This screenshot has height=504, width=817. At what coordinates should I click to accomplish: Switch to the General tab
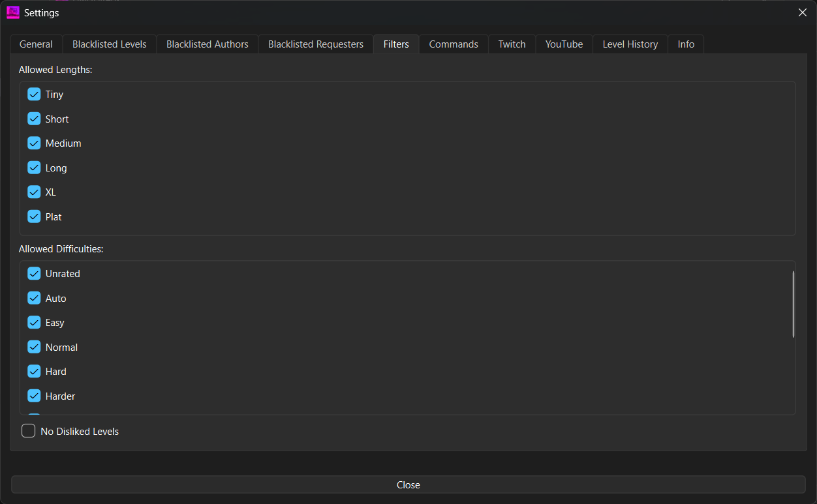tap(36, 44)
